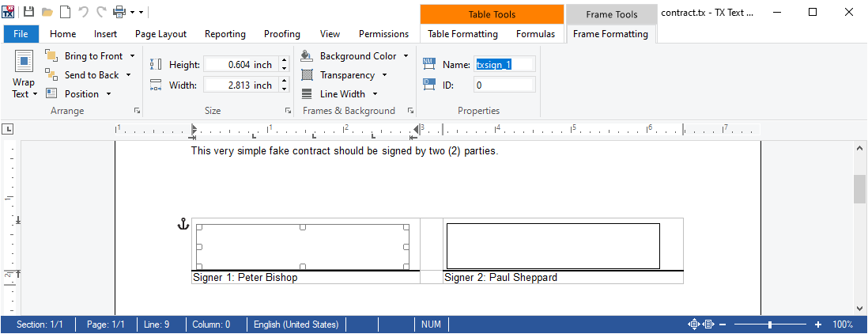Zoom out with the minus button
This screenshot has width=868, height=334.
click(723, 325)
